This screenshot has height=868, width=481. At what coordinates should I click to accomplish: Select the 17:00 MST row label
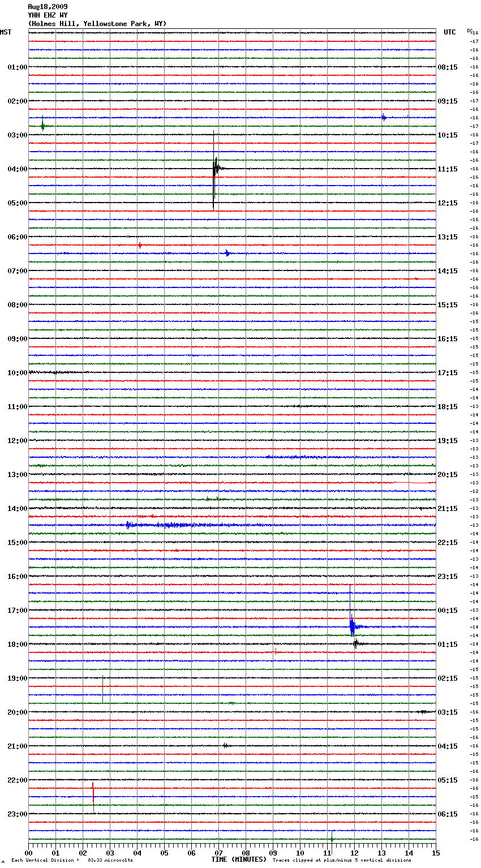coord(18,611)
